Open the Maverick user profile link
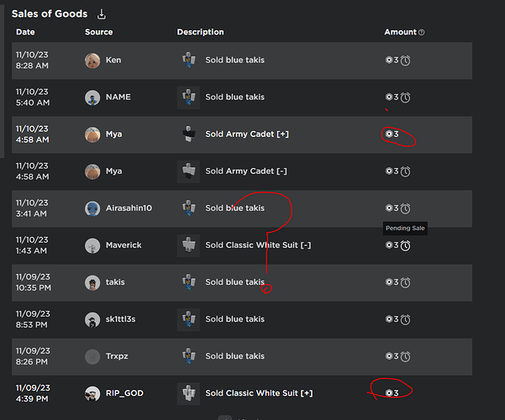 (x=124, y=245)
